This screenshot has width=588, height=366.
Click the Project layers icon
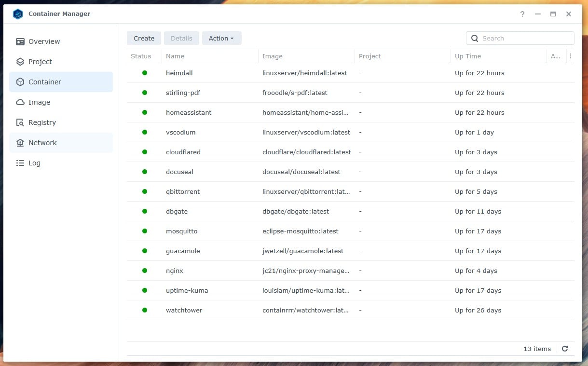(x=20, y=62)
